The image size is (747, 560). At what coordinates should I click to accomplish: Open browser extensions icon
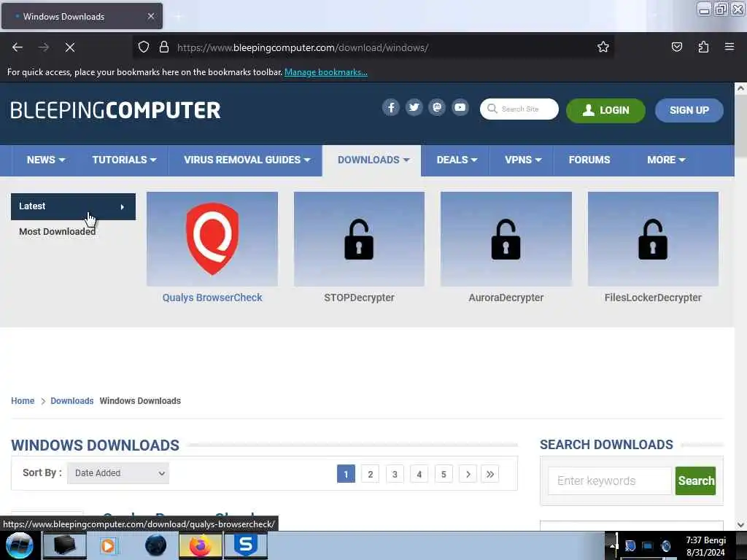pos(703,47)
